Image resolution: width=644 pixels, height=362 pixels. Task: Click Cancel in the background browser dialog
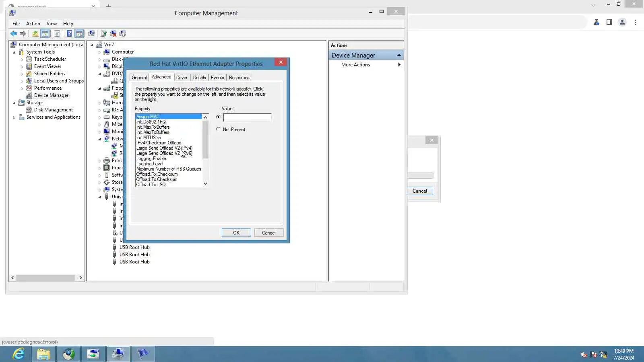(x=420, y=191)
